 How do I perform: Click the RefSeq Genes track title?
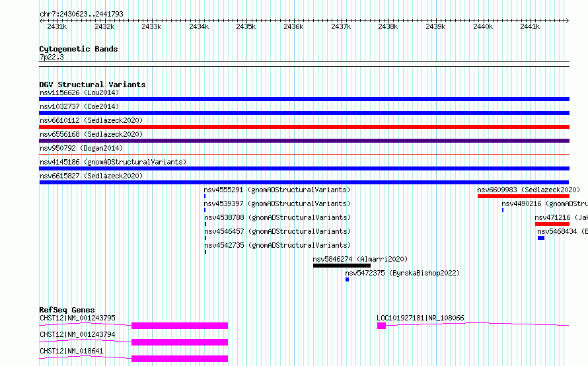67,310
